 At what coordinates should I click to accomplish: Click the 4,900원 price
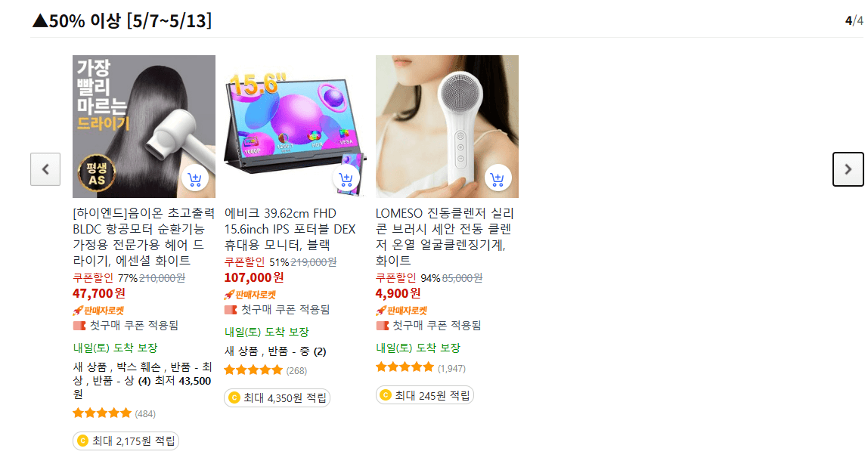[x=398, y=293]
